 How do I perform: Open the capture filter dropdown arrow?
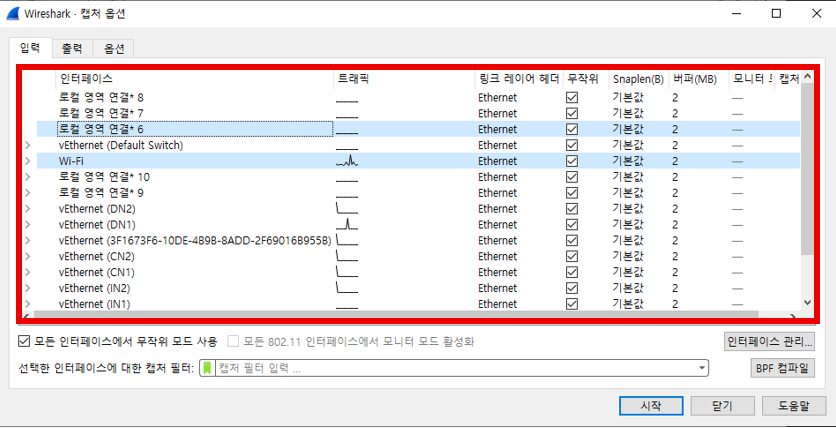click(702, 368)
